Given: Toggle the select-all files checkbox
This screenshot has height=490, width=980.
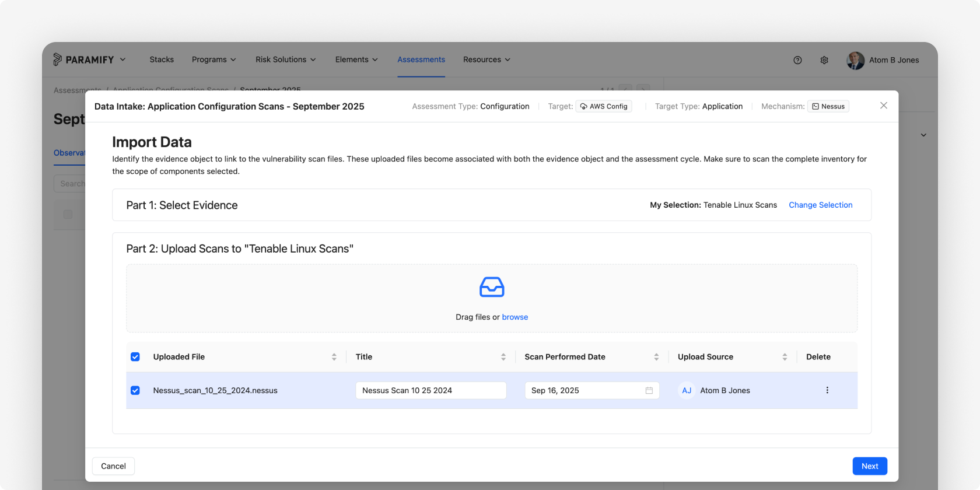Looking at the screenshot, I should 135,357.
